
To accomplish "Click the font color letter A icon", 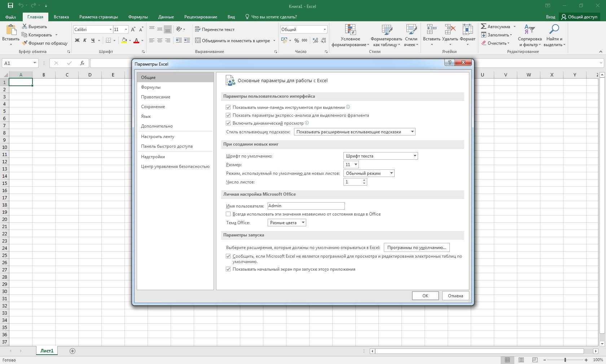I will [x=136, y=40].
